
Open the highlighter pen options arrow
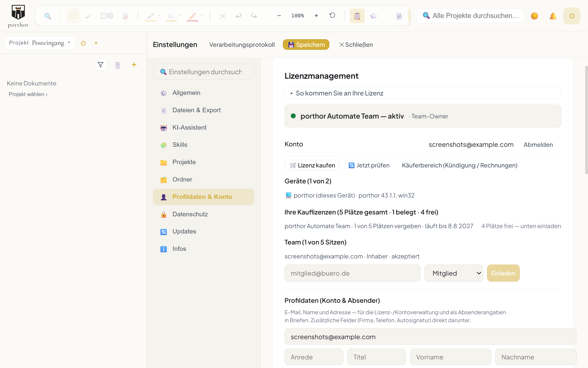point(159,15)
